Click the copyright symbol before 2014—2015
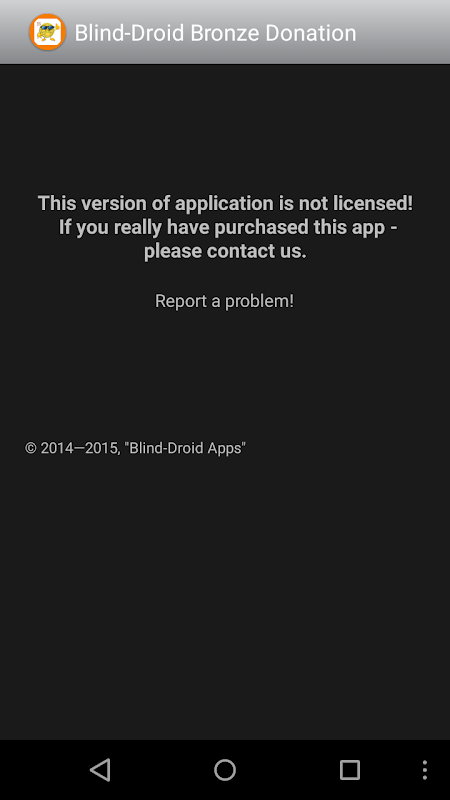The width and height of the screenshot is (450, 800). pyautogui.click(x=31, y=448)
